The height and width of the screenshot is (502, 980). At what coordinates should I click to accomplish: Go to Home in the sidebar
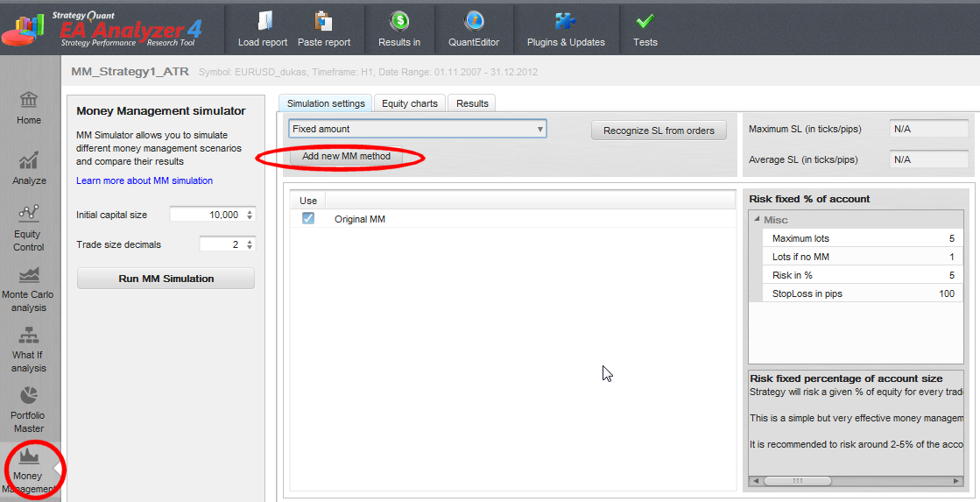coord(29,108)
